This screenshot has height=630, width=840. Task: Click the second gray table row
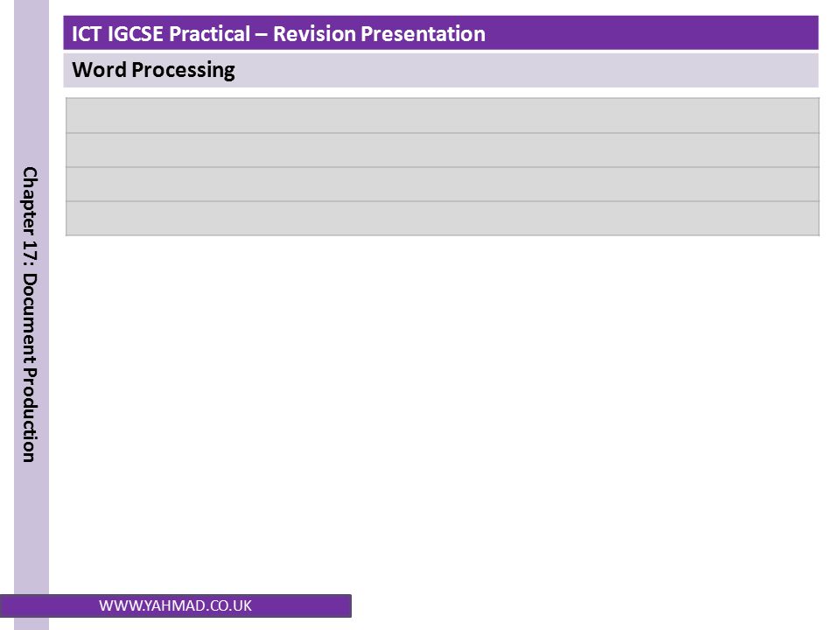click(x=443, y=150)
